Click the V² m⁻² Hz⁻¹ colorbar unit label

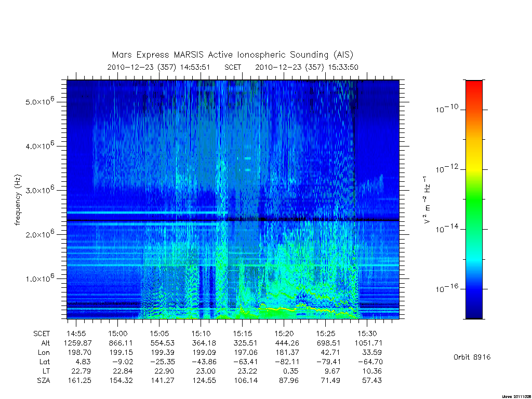[x=427, y=200]
